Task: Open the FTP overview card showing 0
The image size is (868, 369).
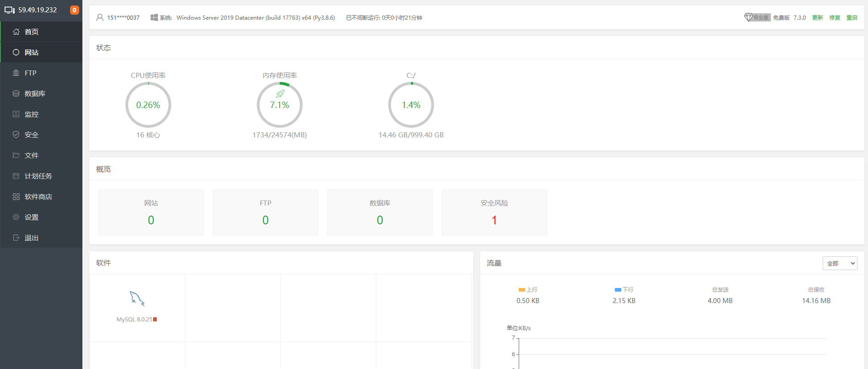Action: (x=266, y=212)
